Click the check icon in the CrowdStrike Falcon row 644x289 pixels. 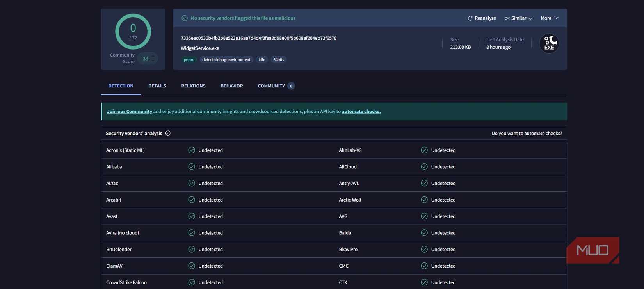[192, 282]
